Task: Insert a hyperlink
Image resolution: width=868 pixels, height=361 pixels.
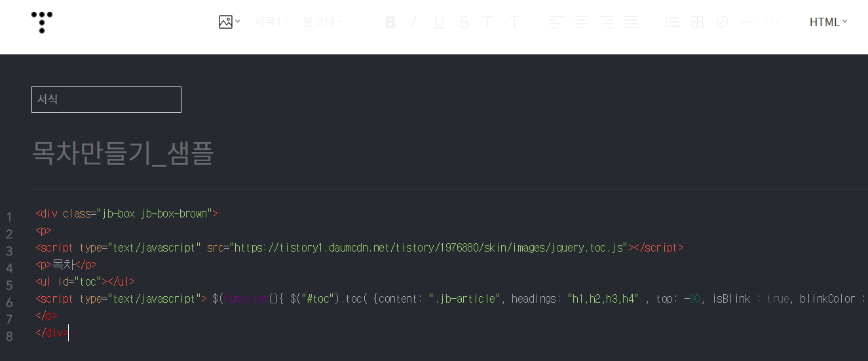Action: tap(722, 22)
